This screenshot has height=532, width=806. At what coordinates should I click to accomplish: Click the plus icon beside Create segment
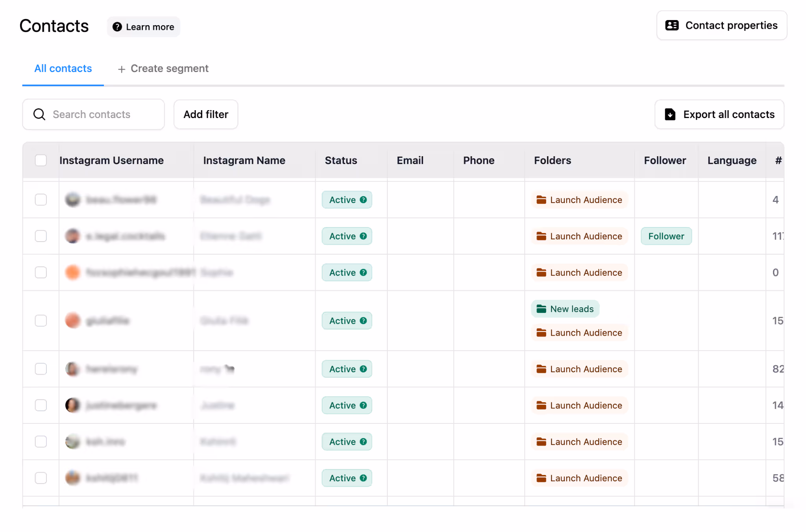tap(122, 69)
